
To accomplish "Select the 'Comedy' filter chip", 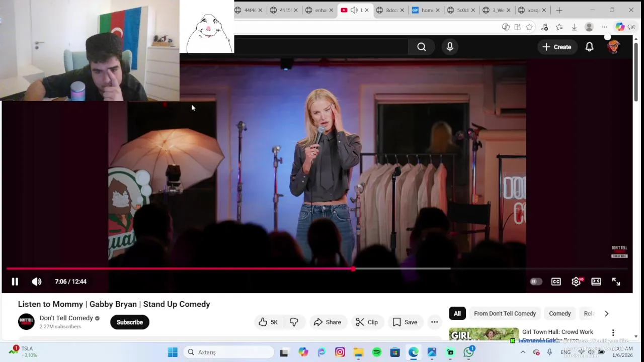I will click(560, 313).
